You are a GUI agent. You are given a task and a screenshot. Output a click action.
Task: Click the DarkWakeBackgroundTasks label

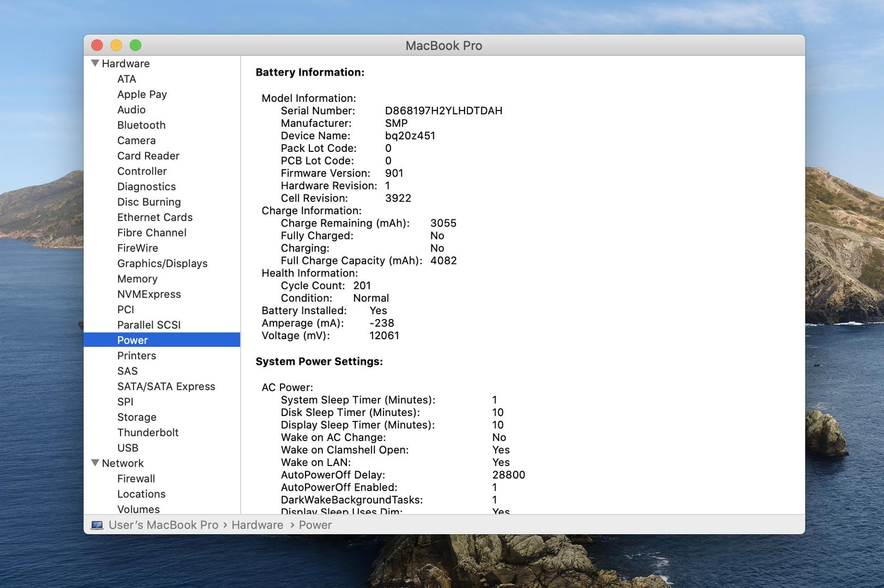tap(352, 500)
